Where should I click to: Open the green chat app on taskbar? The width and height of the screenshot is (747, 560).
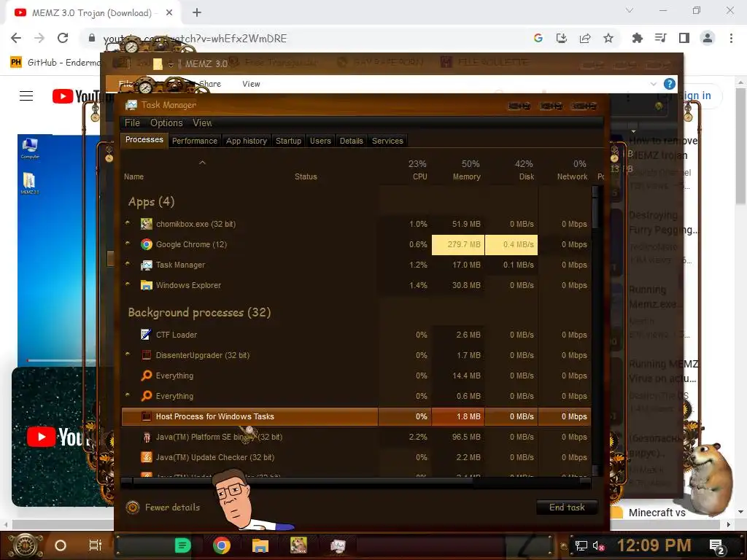click(x=182, y=545)
